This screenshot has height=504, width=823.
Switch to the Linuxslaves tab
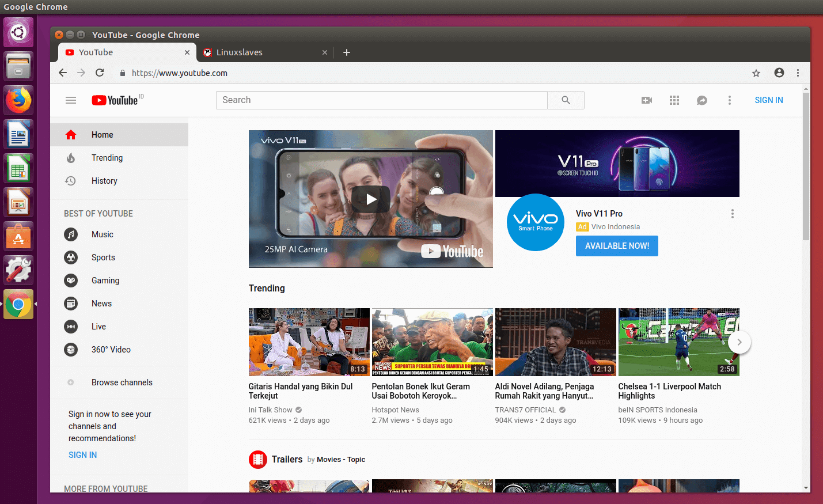click(265, 52)
